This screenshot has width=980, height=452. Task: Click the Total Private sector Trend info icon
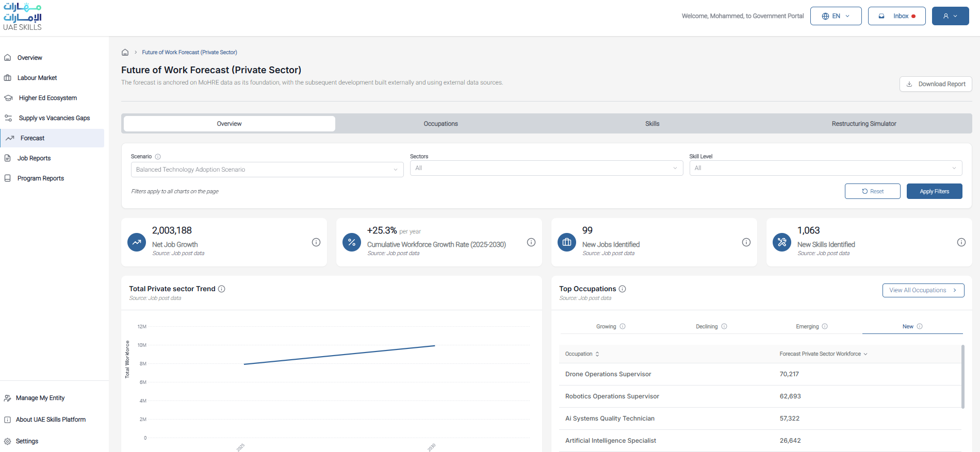point(222,289)
